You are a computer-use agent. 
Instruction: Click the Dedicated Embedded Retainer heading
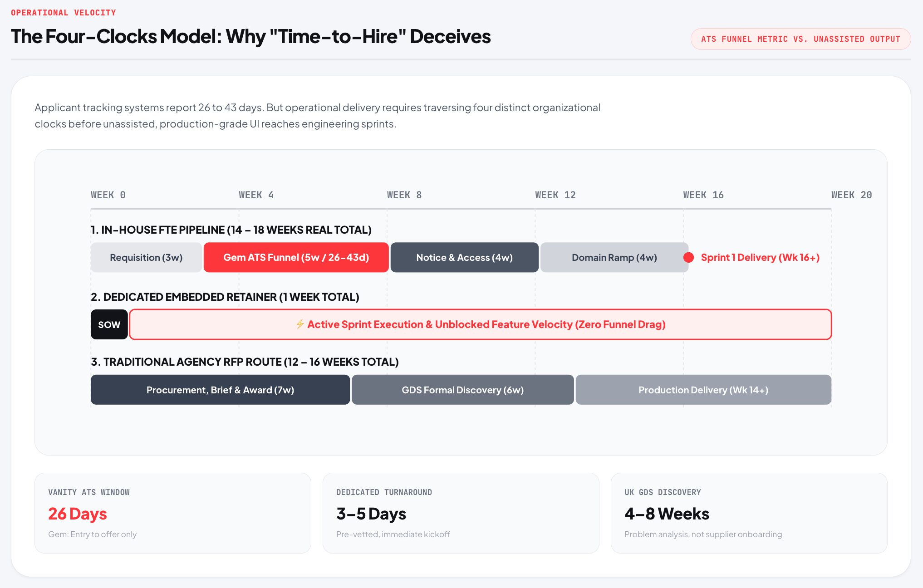tap(225, 297)
